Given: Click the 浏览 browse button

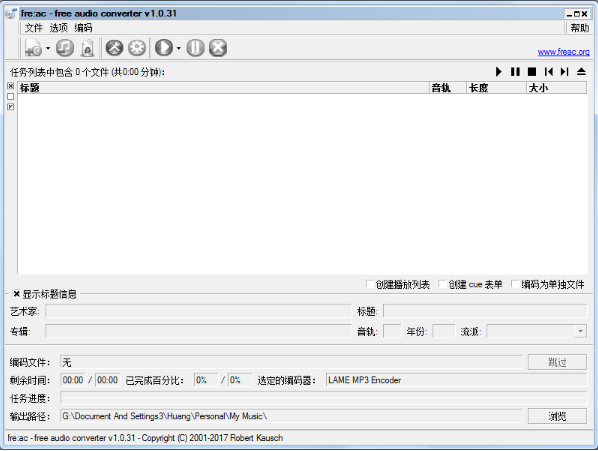Looking at the screenshot, I should [557, 416].
